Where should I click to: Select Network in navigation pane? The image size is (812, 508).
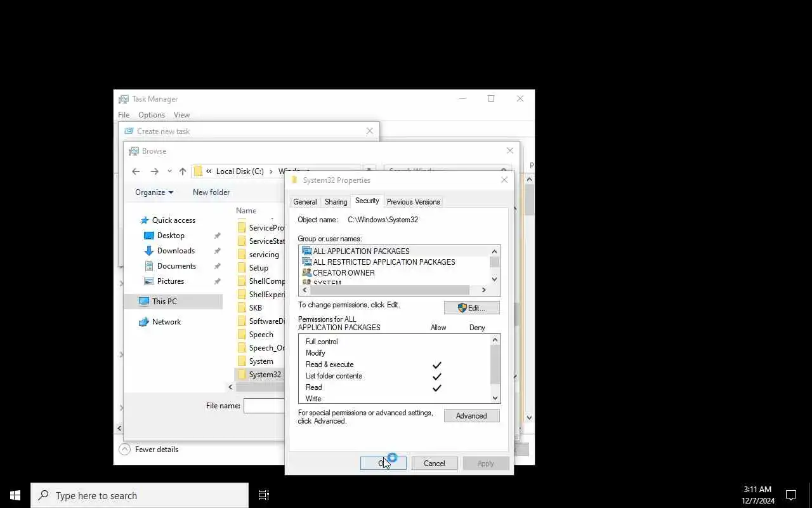pyautogui.click(x=166, y=322)
